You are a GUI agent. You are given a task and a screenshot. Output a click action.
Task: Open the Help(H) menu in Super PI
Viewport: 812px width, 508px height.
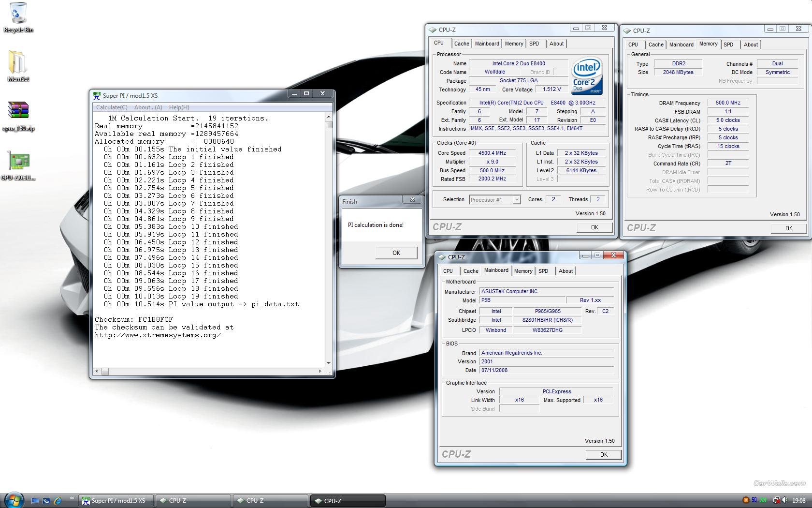click(x=179, y=107)
